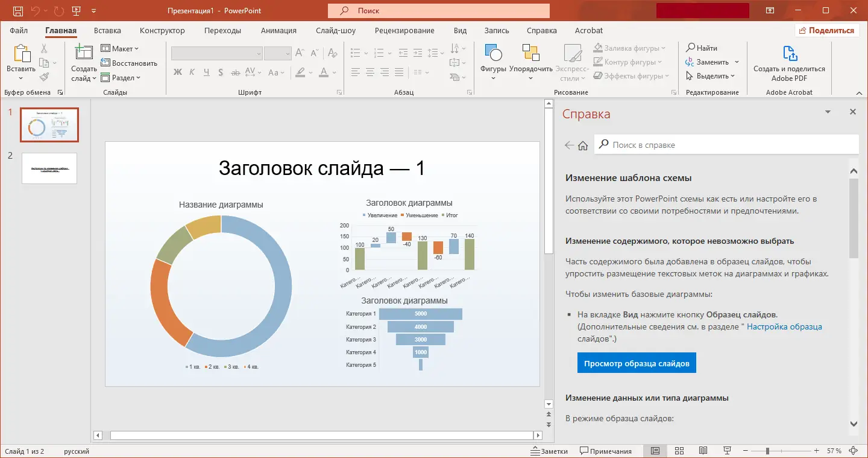Click the zoom slider in status bar
The width and height of the screenshot is (868, 458).
(767, 451)
